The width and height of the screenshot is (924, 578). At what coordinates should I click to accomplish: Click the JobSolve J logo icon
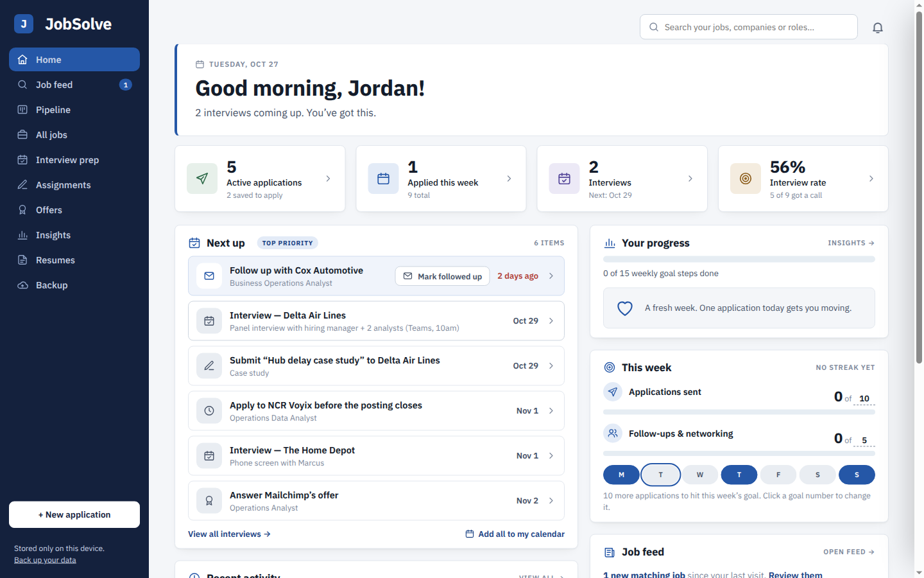[x=24, y=24]
